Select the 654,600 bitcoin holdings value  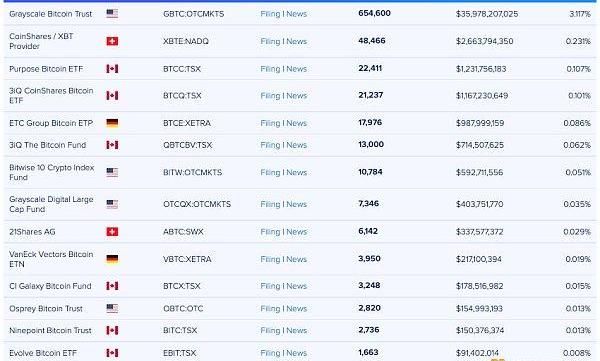374,13
